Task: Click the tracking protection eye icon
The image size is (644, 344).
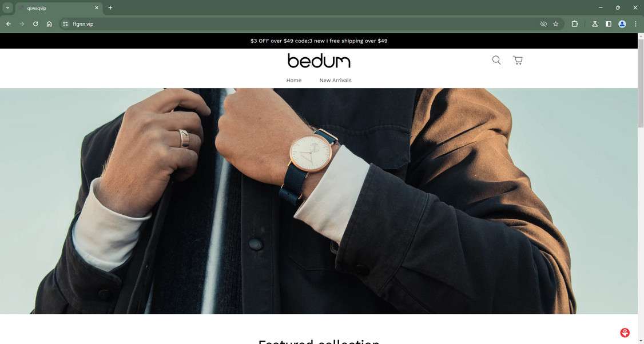Action: 543,24
